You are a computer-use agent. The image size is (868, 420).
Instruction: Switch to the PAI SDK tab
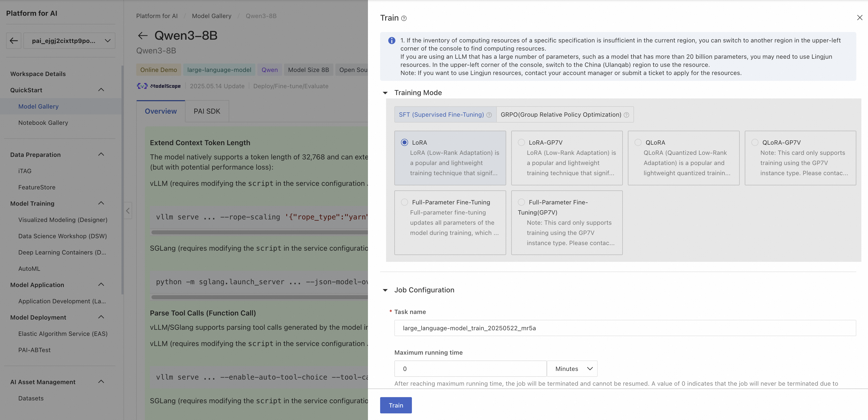[207, 111]
